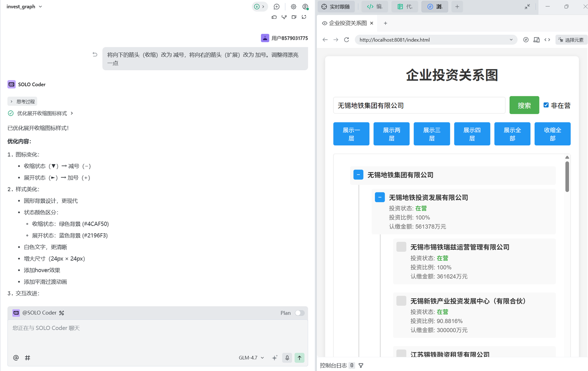Click the 展示全部 button
Screen dimensions: 588x371
512,134
